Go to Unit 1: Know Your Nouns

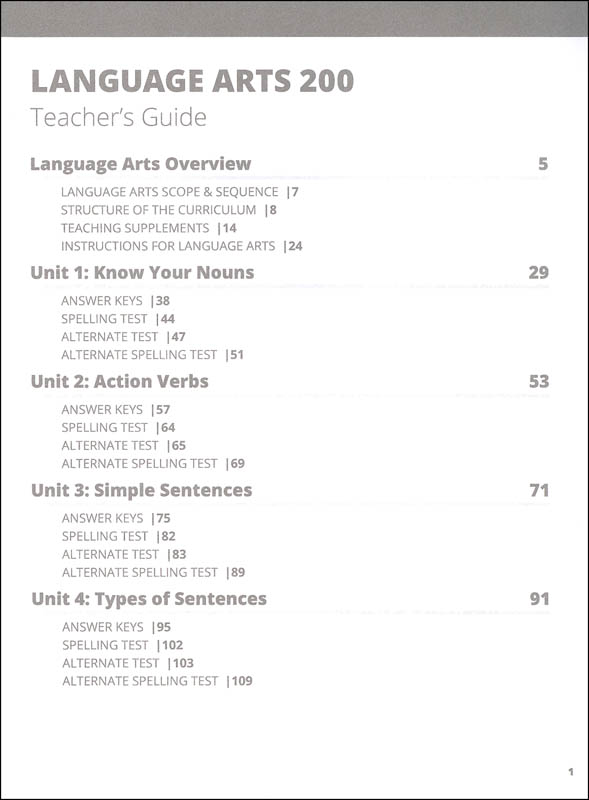click(142, 272)
